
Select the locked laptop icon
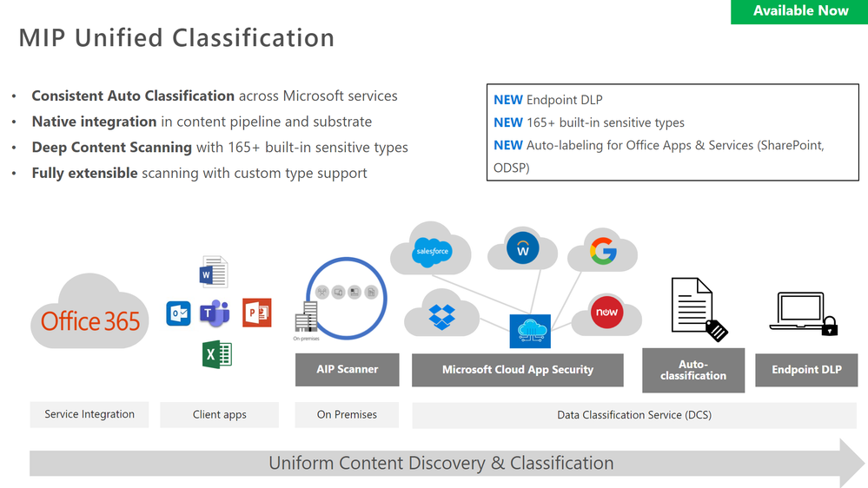[x=803, y=313]
